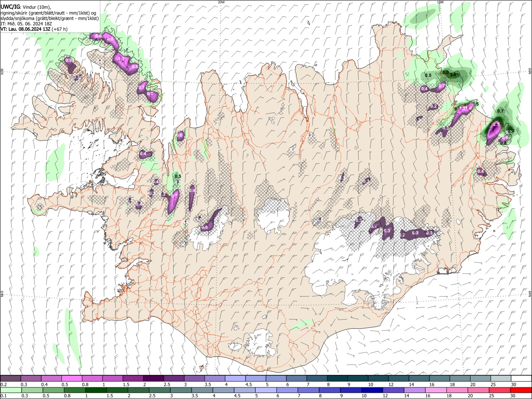Click the line "slydda/snjókoma (grátt/bleikt/grænt - mm/1klst)"
The height and width of the screenshot is (399, 532).
click(x=49, y=18)
